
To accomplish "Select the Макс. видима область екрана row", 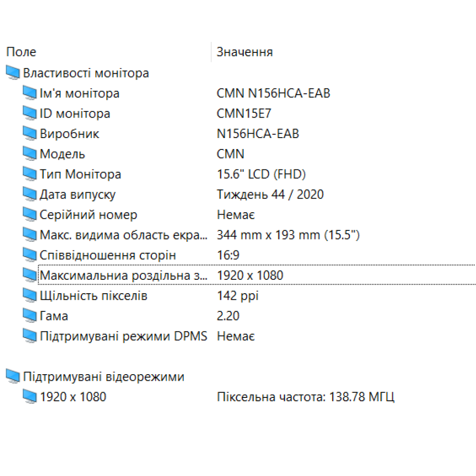I will pos(123,235).
